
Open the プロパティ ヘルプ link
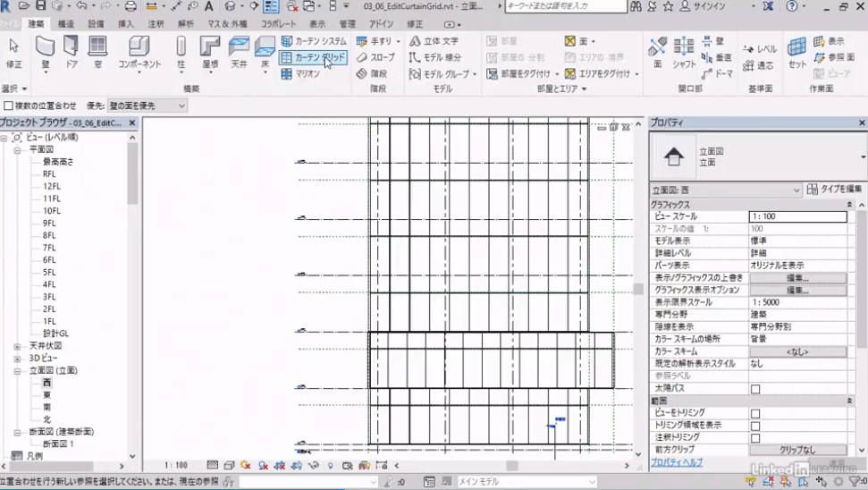(x=677, y=462)
